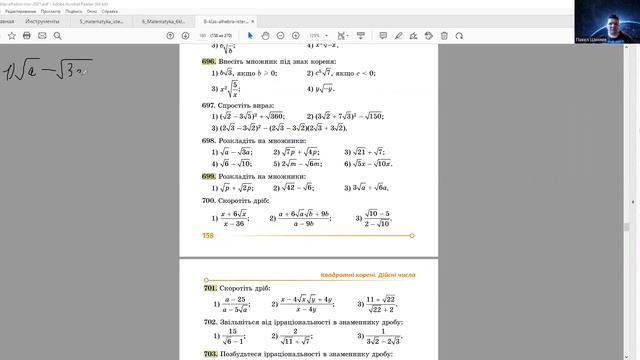This screenshot has width=640, height=360.
Task: Open the zoom percentage dropdown arrow
Action: point(326,36)
